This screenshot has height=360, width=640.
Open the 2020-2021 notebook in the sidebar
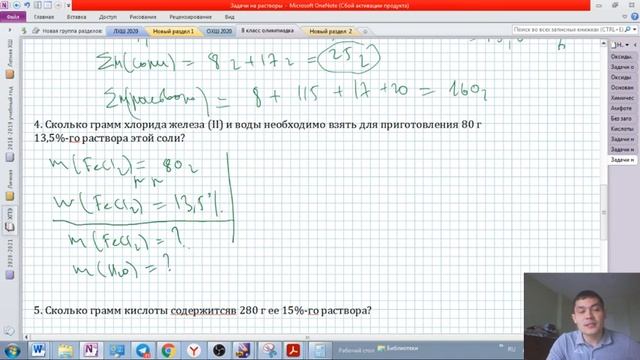click(x=10, y=259)
